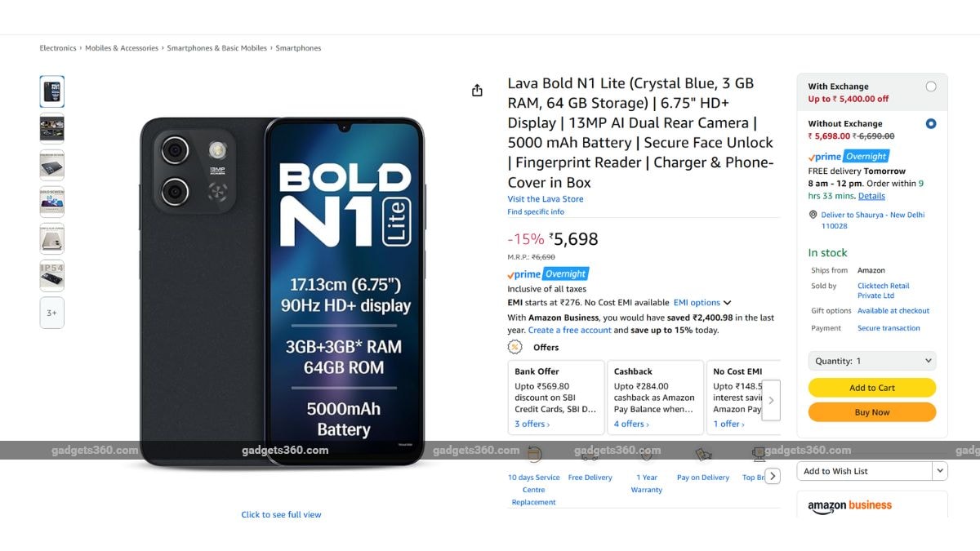
Task: Go to Smartphones & Basic Mobiles breadcrumb
Action: click(x=216, y=48)
